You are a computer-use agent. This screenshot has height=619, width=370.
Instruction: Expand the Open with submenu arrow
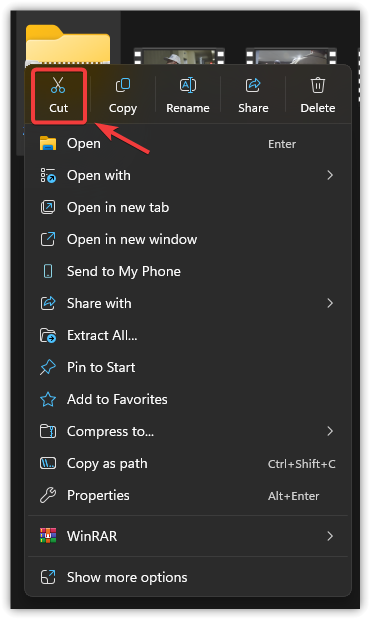pos(330,175)
